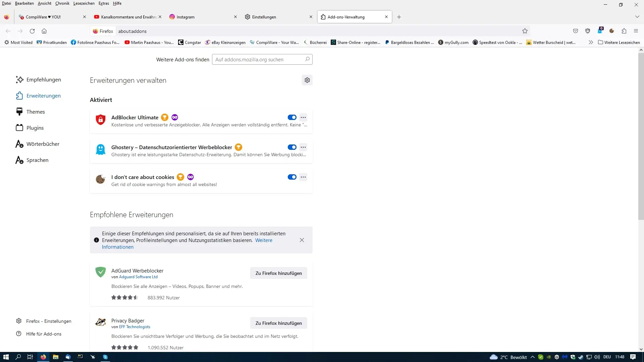List all tabs with the tab bar chevron
Screen dimensions: 644x362
click(x=637, y=17)
